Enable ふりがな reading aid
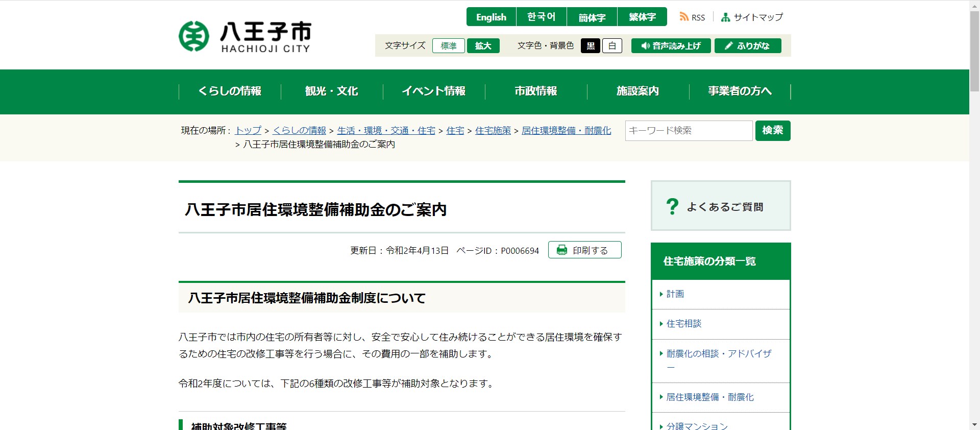Screen dimensions: 980x430 748,46
